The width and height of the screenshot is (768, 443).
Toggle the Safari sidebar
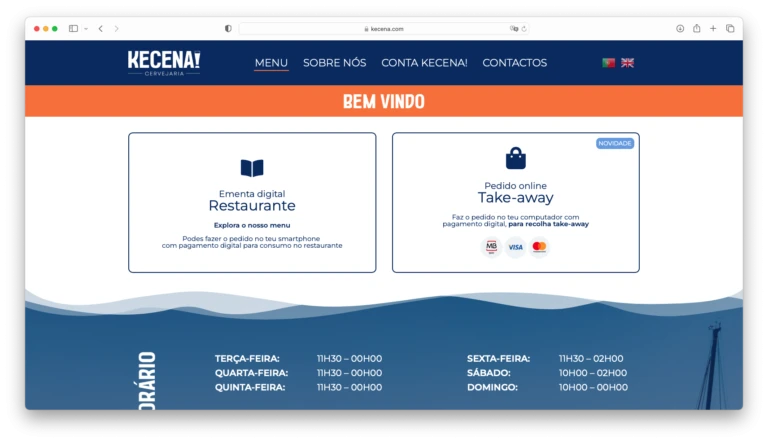(73, 29)
